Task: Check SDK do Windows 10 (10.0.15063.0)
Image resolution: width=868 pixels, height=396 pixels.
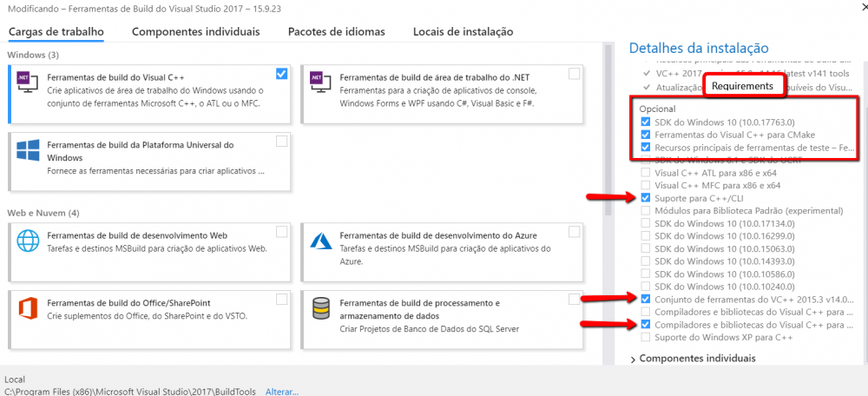Action: click(x=646, y=248)
